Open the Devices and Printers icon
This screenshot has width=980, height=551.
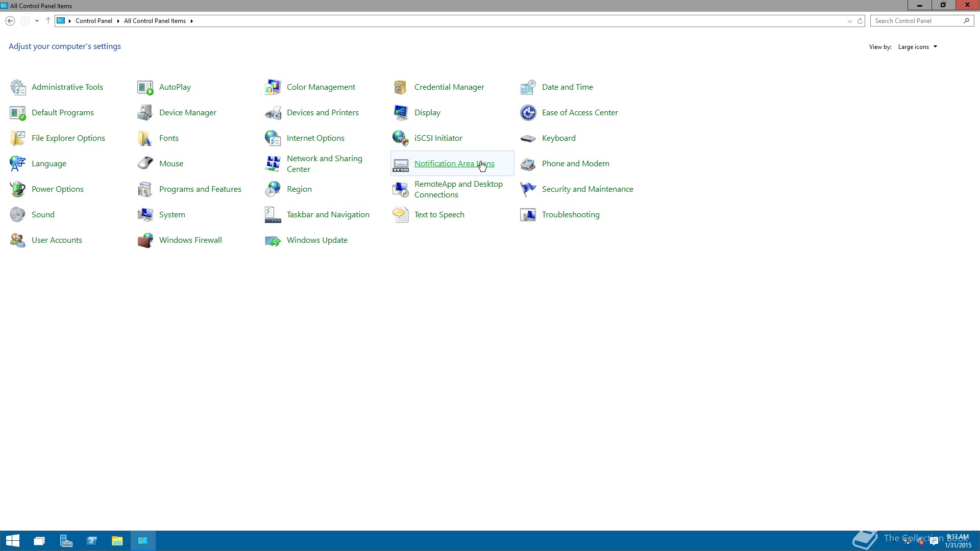click(x=273, y=113)
